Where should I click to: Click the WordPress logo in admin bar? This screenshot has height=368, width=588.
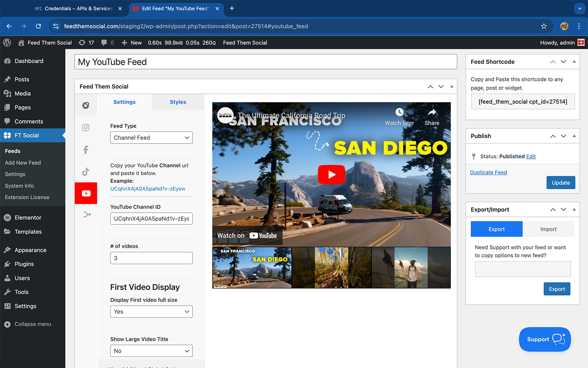pos(7,43)
